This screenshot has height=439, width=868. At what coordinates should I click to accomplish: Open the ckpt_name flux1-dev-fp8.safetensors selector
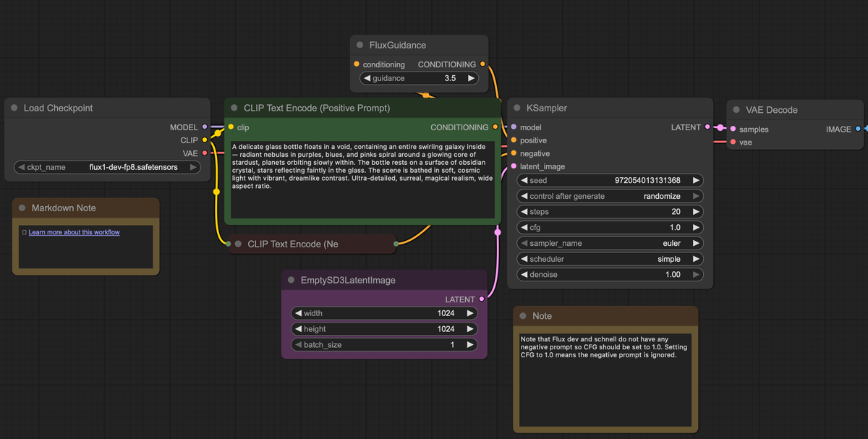(107, 167)
